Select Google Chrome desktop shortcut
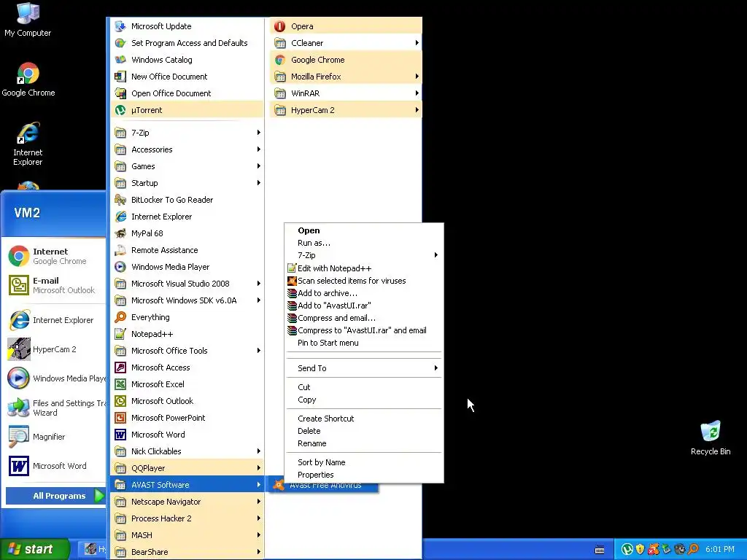Screen dimensions: 747x560 pos(28,79)
